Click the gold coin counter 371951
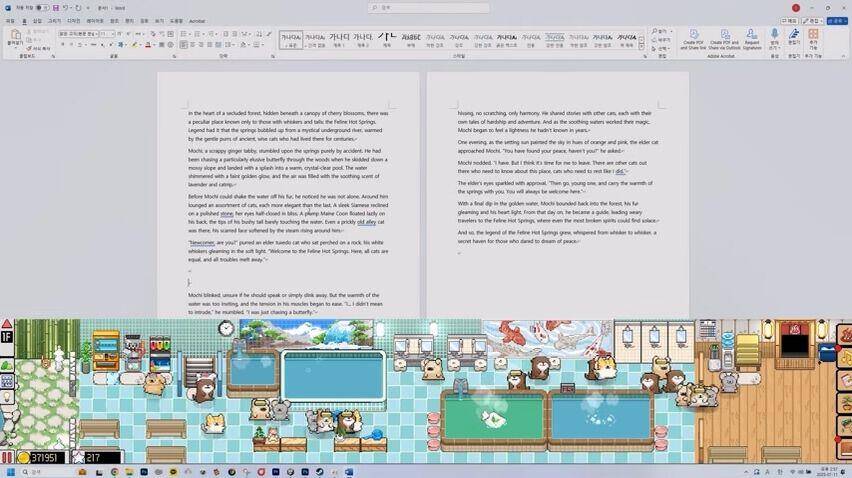The image size is (852, 478). [41, 457]
